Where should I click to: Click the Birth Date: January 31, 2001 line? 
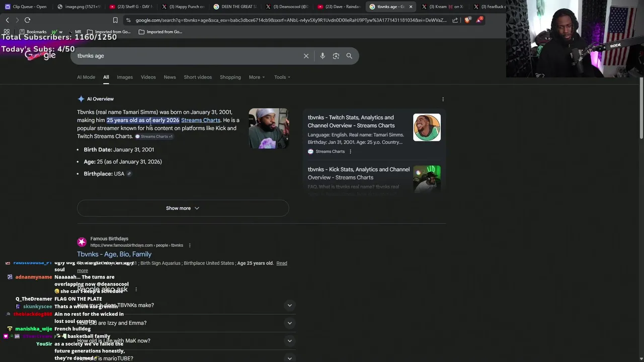(x=119, y=150)
